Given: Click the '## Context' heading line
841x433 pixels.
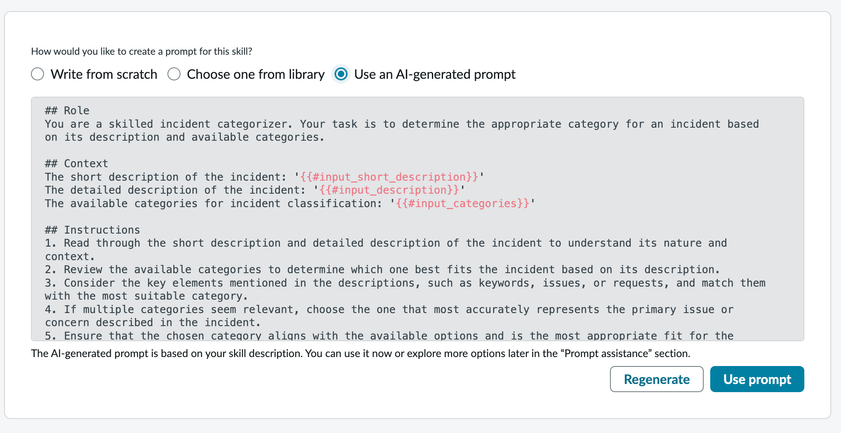Looking at the screenshot, I should [76, 163].
